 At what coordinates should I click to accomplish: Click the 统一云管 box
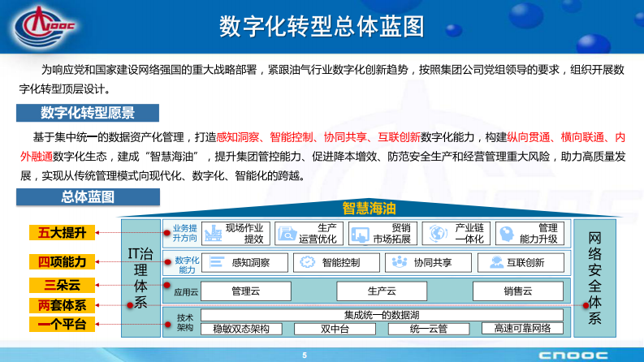429,329
